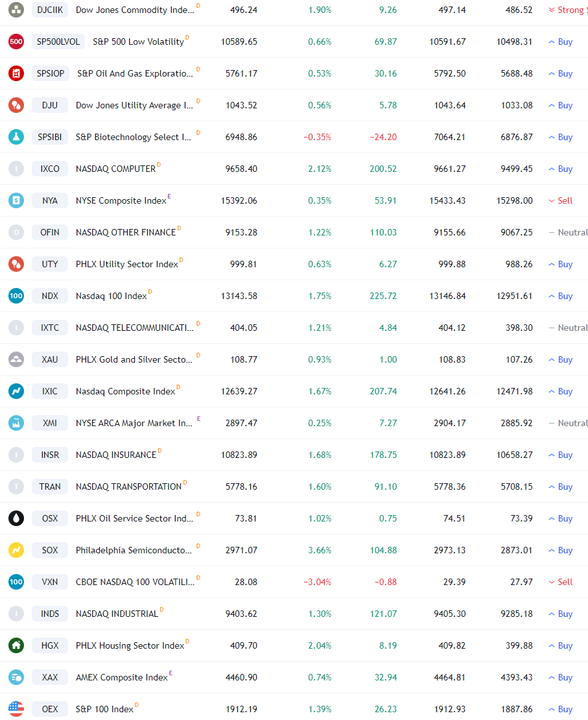This screenshot has height=720, width=588.
Task: Click the TRAN grey placeholder logo icon
Action: (x=16, y=486)
